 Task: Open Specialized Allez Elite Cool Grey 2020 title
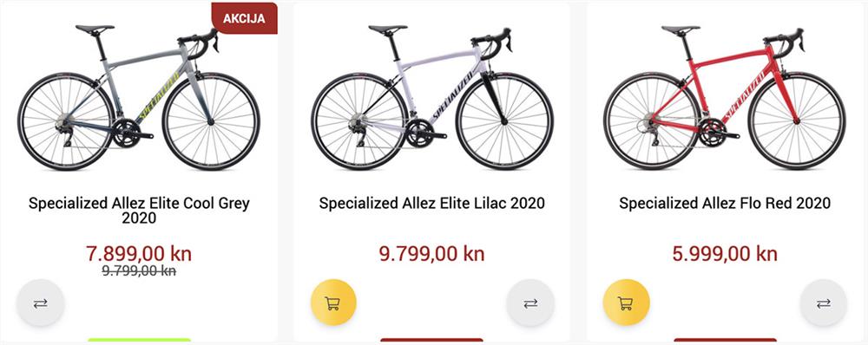[x=139, y=210]
